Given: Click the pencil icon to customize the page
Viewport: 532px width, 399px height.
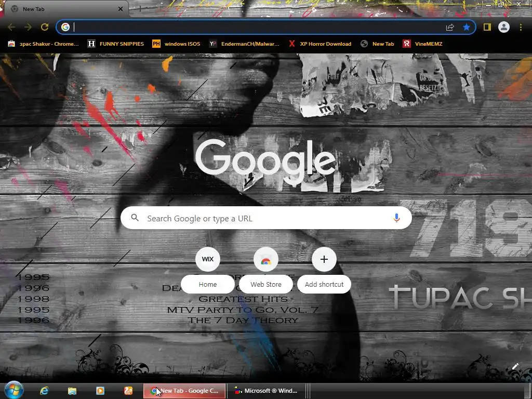Looking at the screenshot, I should pos(515,366).
